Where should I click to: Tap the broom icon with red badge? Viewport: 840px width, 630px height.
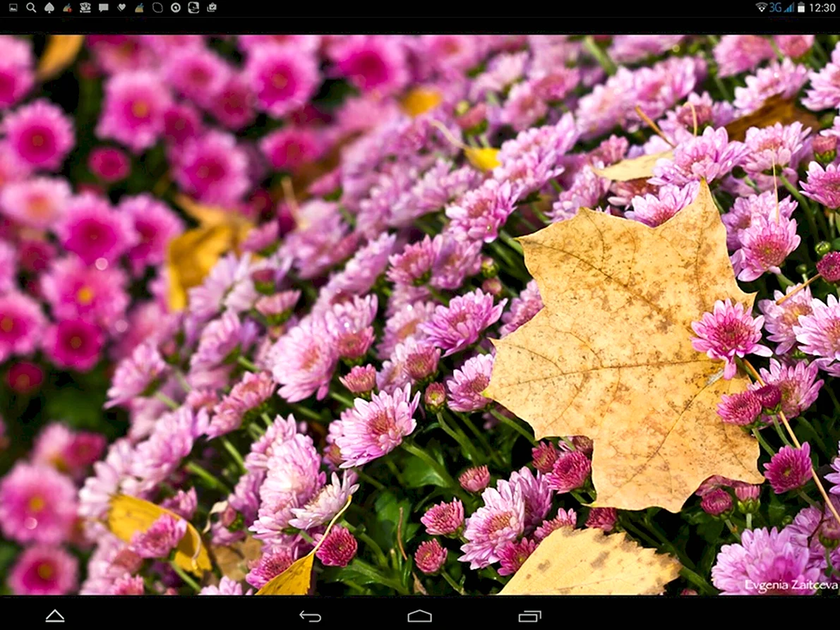pos(68,8)
